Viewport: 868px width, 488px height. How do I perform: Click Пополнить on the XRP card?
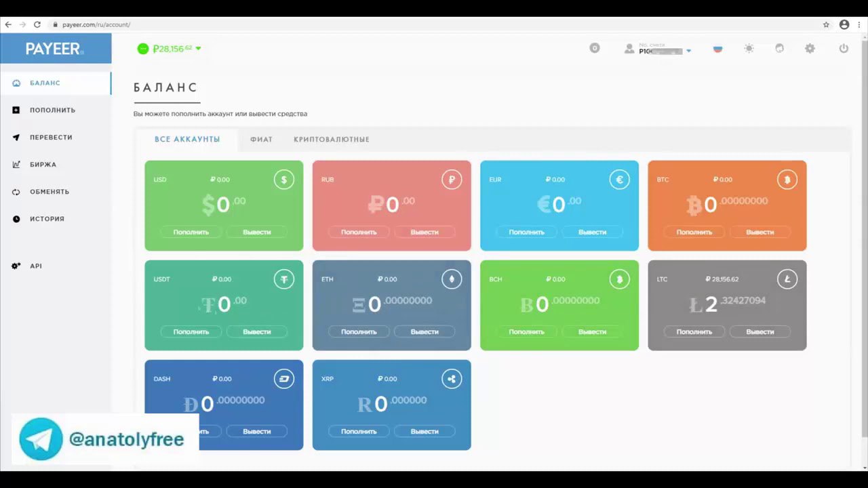pyautogui.click(x=359, y=431)
